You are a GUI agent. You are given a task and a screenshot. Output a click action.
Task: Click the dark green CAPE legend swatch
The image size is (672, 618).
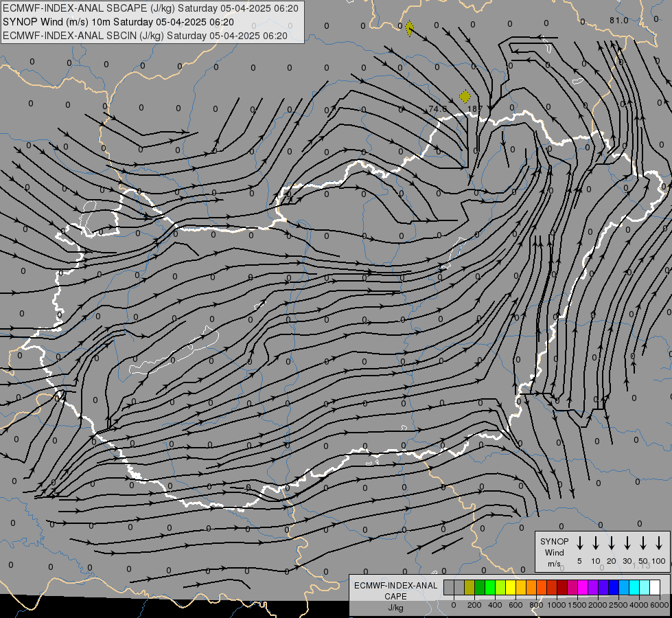point(480,587)
